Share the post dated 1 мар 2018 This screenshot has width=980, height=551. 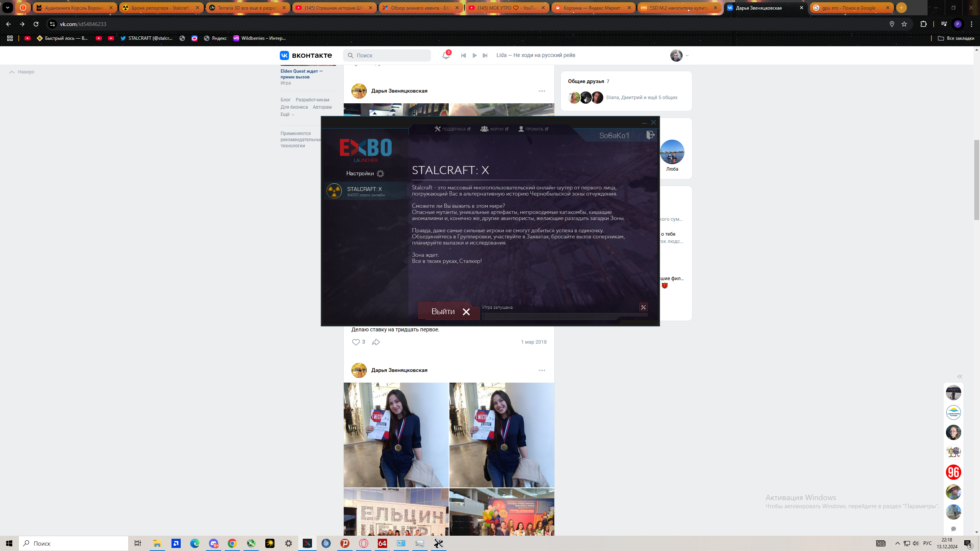coord(376,342)
